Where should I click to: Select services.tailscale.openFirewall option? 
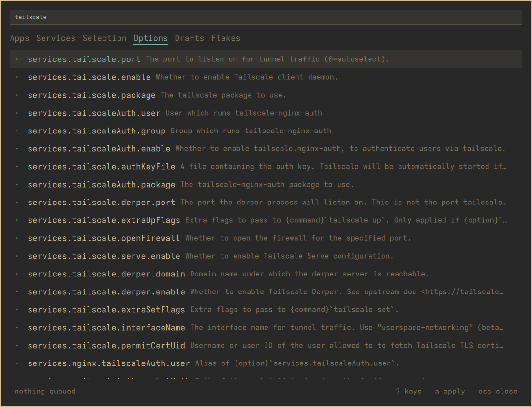tap(266, 238)
